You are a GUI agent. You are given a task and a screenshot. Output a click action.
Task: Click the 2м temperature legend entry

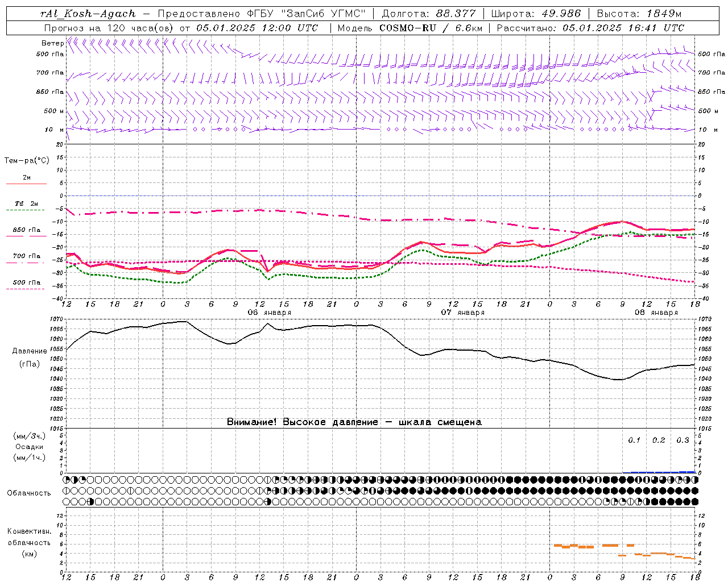[27, 178]
